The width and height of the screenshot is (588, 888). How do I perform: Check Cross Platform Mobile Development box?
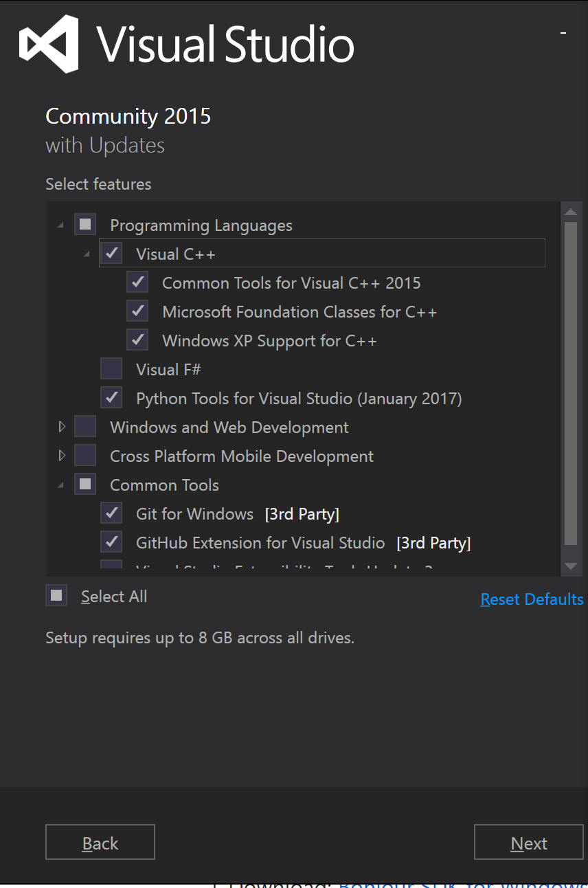85,456
